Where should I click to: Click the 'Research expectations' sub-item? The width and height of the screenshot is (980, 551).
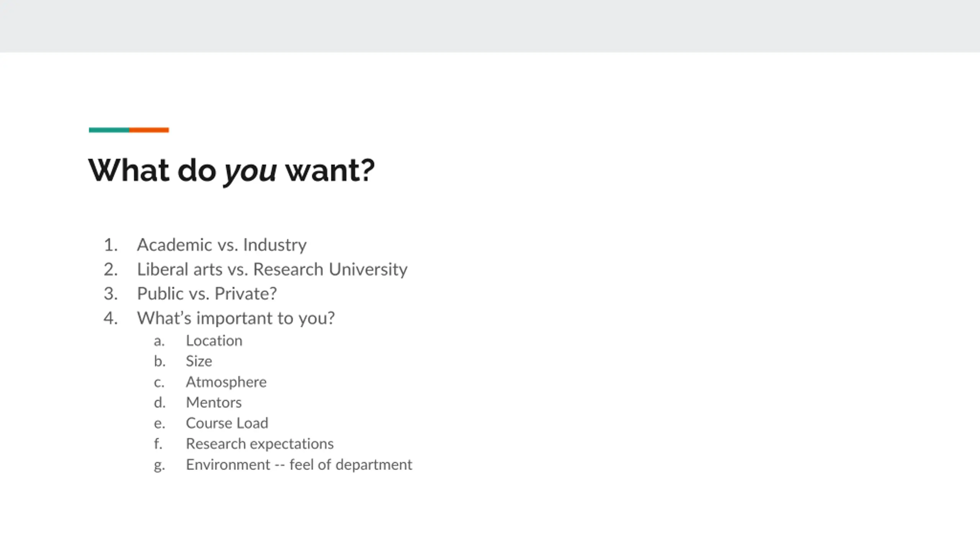[260, 444]
